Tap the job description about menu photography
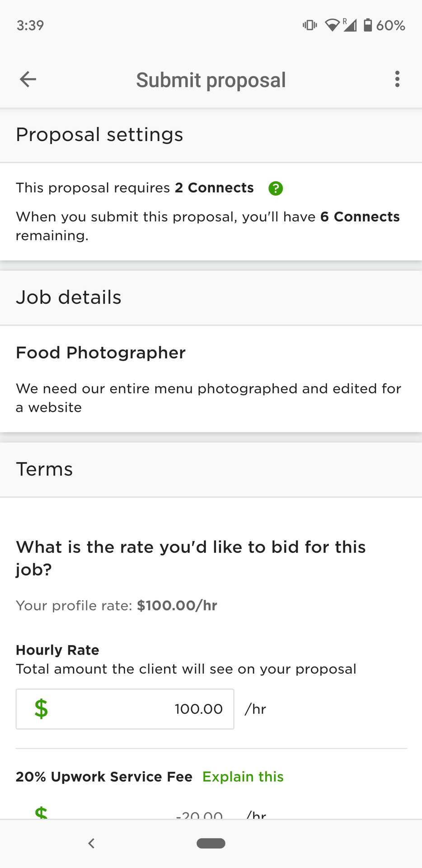This screenshot has width=422, height=868. tap(208, 398)
